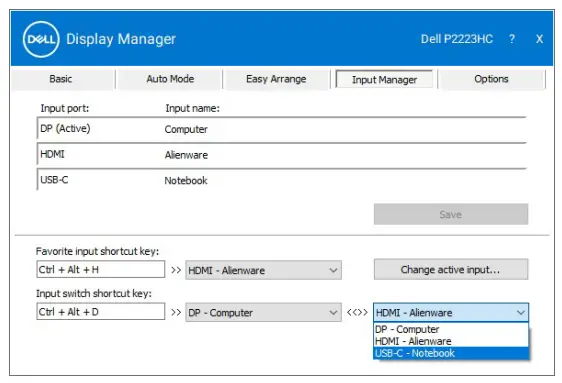
Task: Click the DP (Active) port label
Action: coord(65,128)
